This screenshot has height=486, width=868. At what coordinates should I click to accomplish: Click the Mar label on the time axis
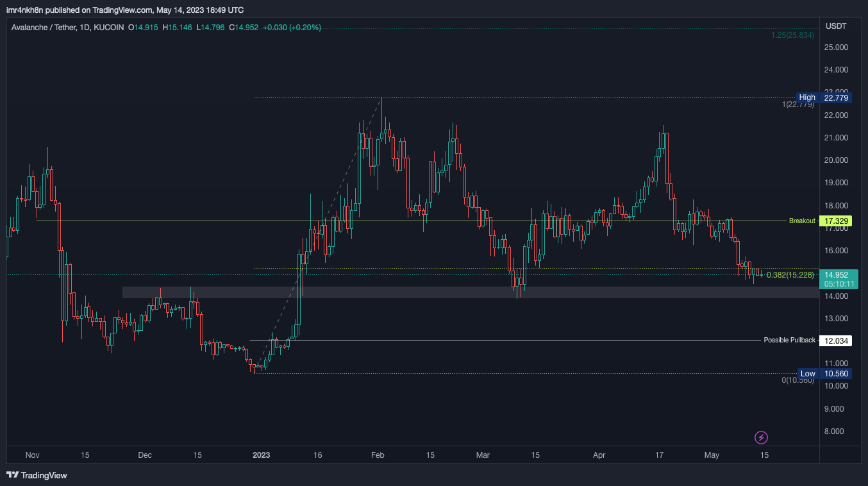pyautogui.click(x=483, y=455)
